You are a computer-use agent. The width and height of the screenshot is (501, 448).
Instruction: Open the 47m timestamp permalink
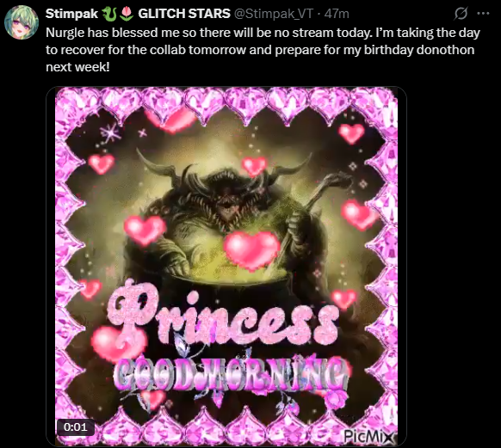tap(337, 14)
